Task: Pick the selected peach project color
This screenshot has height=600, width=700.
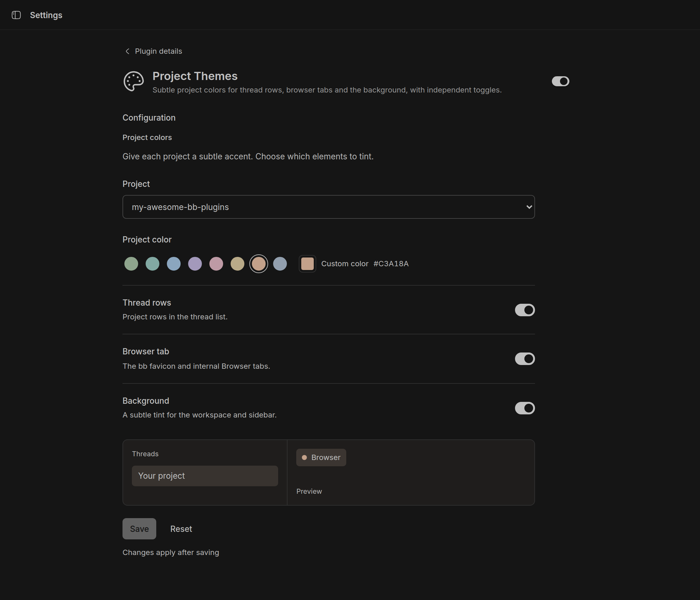Action: tap(259, 263)
